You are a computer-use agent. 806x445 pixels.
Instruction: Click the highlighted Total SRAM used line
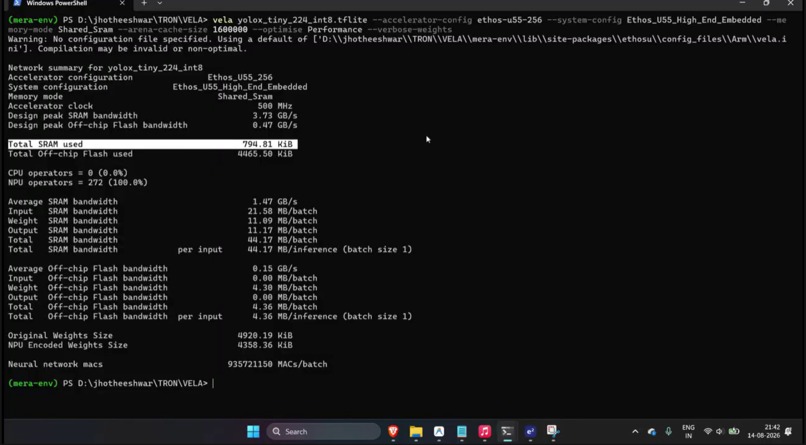(x=153, y=144)
